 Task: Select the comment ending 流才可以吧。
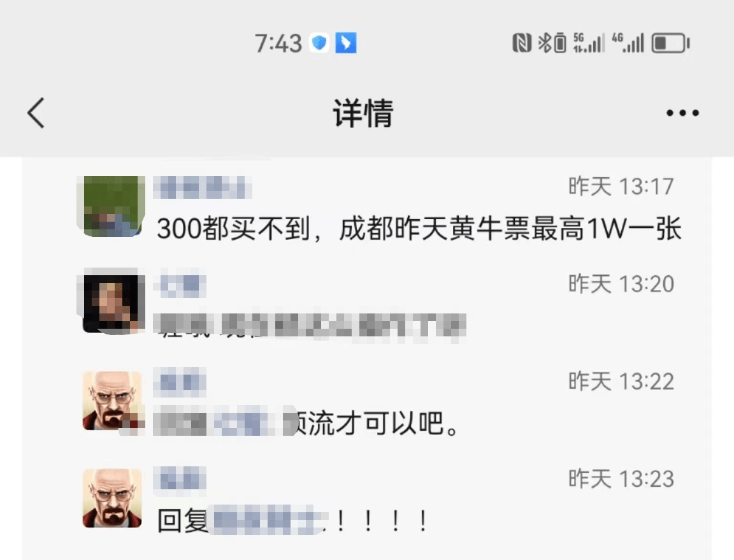(x=306, y=423)
